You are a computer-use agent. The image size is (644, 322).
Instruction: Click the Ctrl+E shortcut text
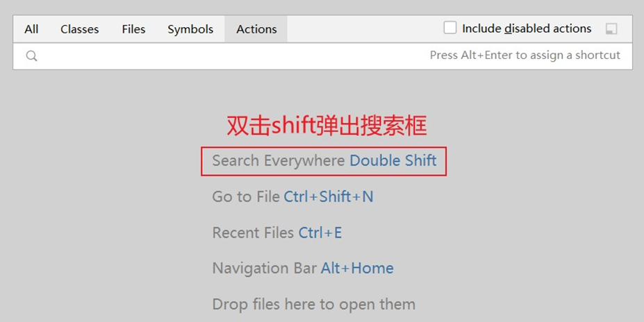point(320,232)
